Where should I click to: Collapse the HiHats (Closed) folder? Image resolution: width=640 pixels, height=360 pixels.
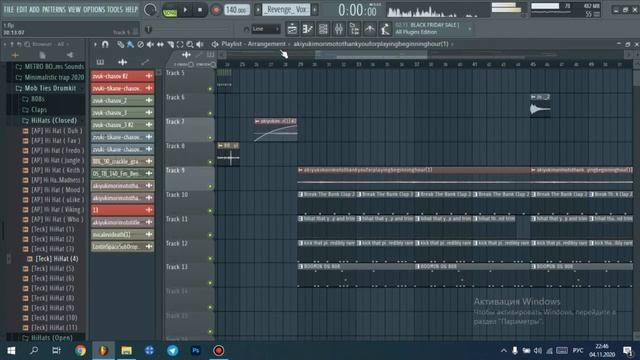49,120
